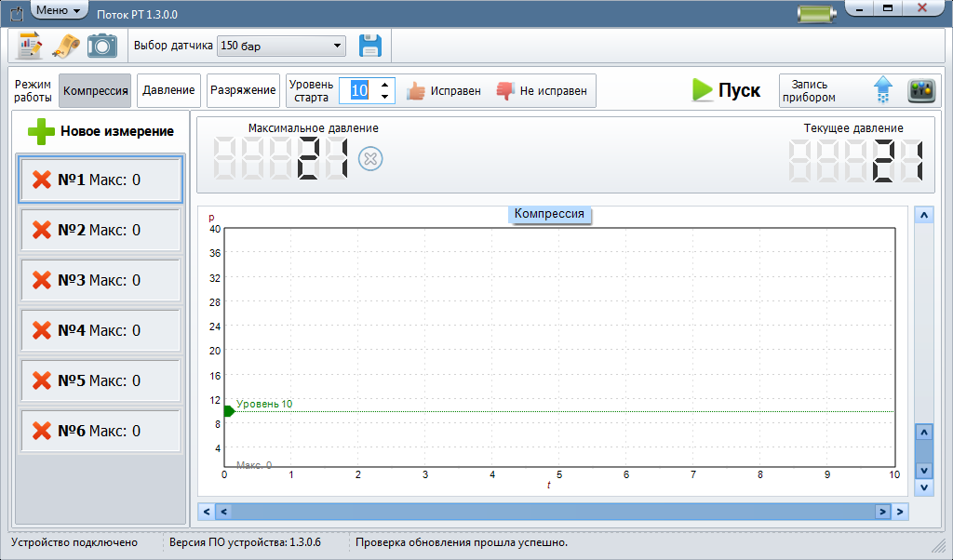
Task: Add a Новое измерение
Action: 101,131
